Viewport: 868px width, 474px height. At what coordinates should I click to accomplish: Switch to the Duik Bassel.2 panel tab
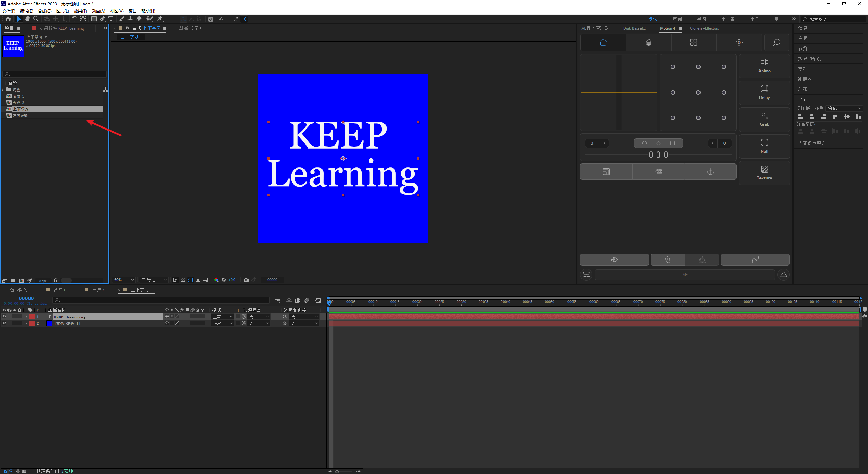coord(634,28)
